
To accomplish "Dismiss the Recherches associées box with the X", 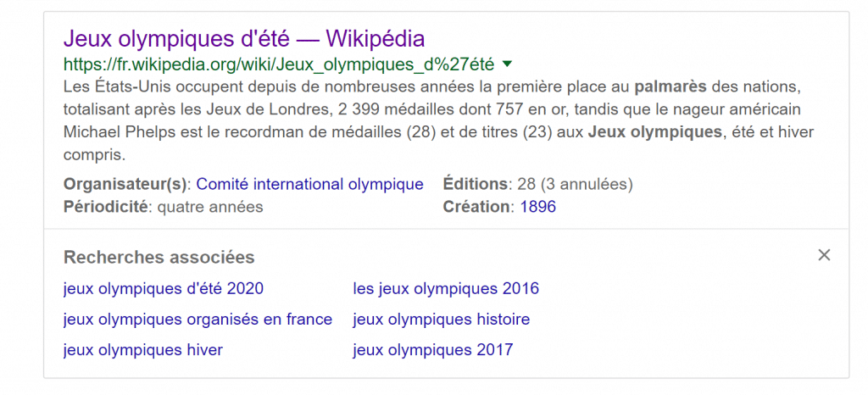I will [x=824, y=255].
